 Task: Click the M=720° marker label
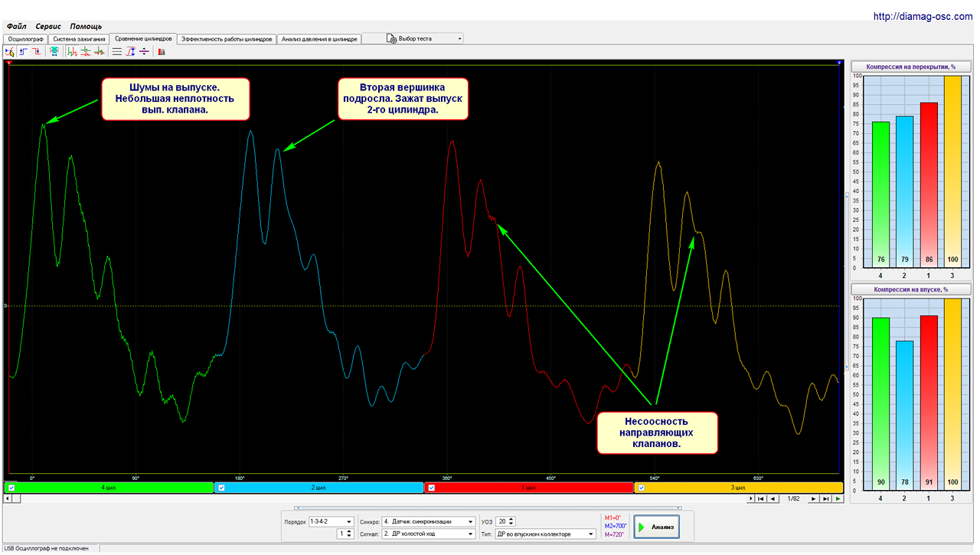[615, 534]
